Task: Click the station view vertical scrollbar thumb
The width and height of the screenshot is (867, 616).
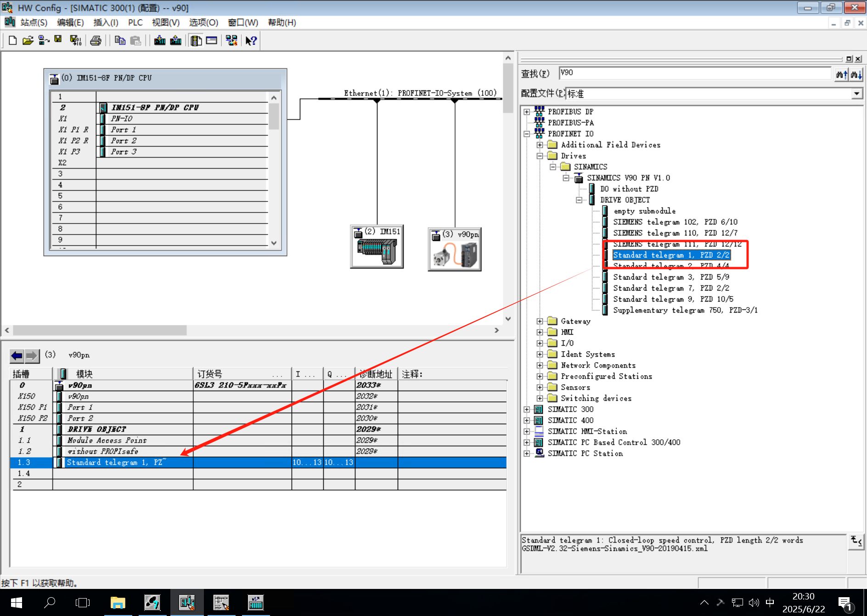Action: 508,88
